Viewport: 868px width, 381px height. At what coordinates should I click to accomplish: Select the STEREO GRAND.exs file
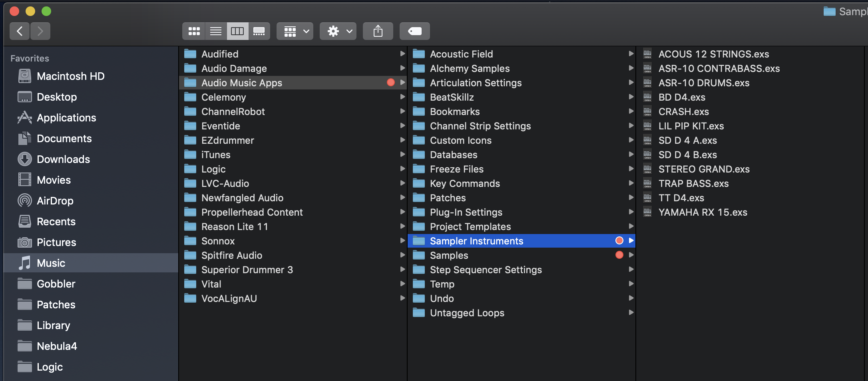(704, 169)
